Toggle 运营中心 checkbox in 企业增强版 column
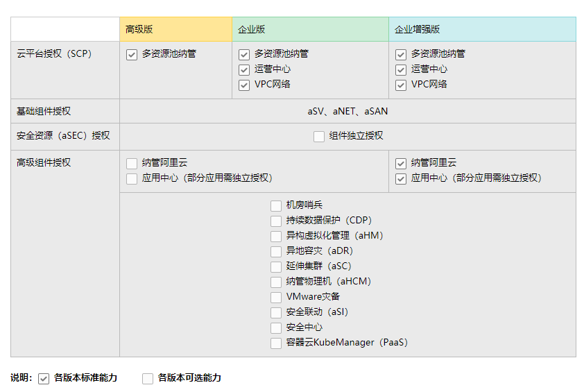 401,70
